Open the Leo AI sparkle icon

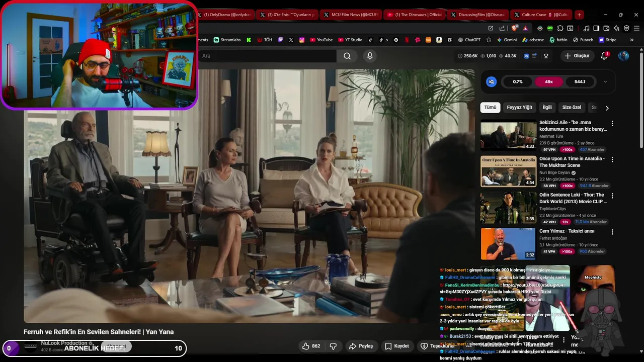[616, 28]
